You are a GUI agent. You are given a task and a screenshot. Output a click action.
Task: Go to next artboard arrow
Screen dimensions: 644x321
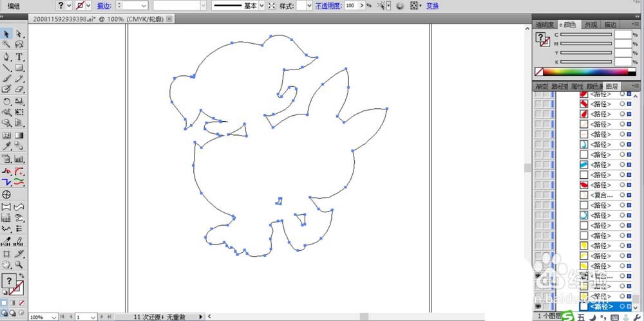102,317
